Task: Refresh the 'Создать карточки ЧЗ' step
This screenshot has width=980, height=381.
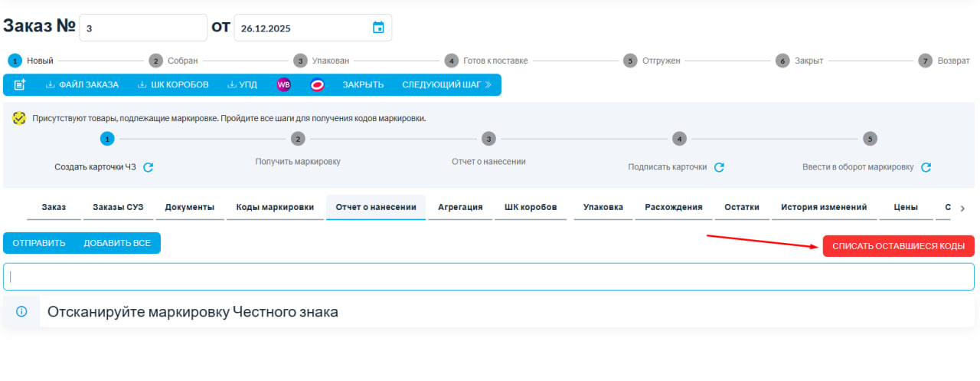Action: (x=149, y=167)
